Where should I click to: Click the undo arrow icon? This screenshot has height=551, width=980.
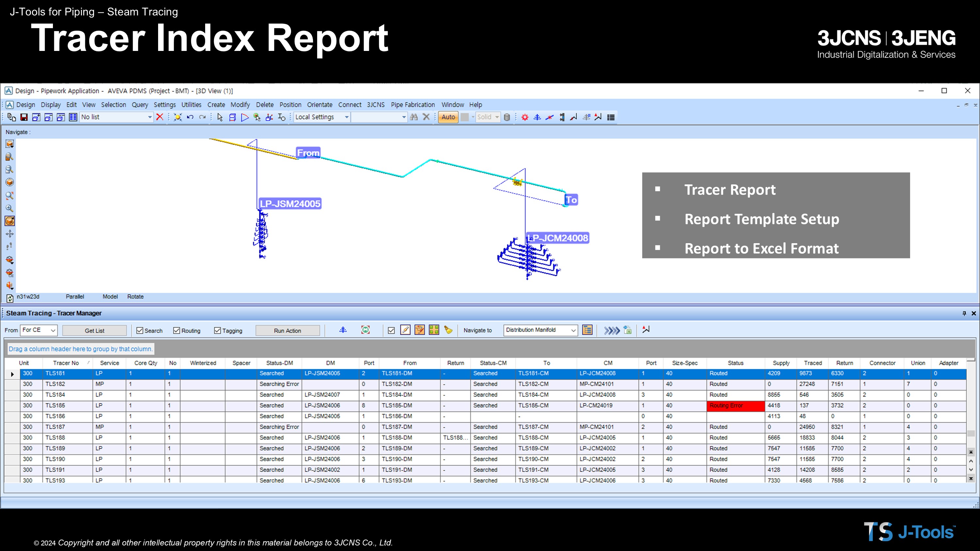(190, 117)
